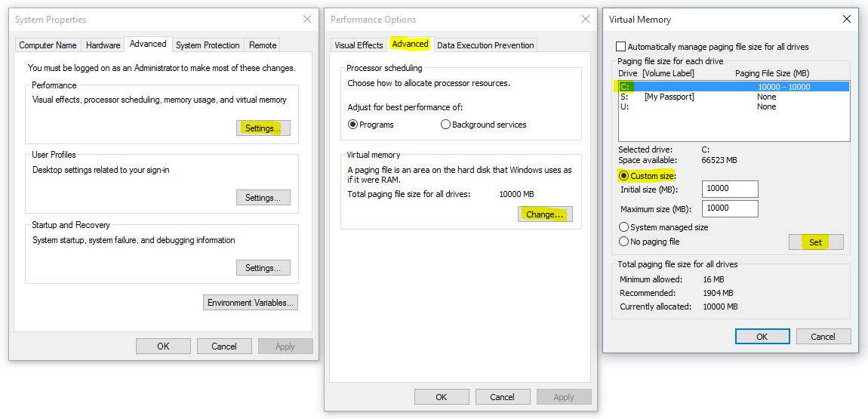Viewport: 868px width, 419px height.
Task: Switch to the System Protection tab
Action: [x=208, y=45]
